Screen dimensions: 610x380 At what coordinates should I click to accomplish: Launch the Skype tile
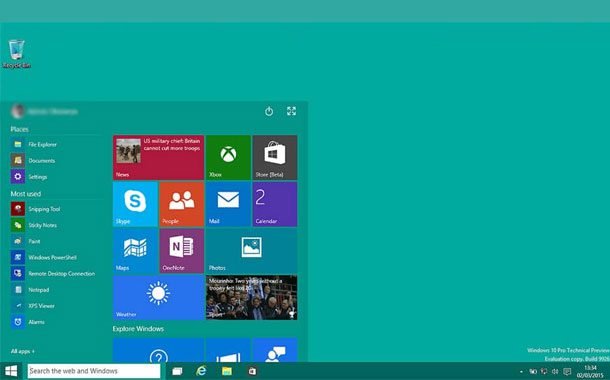(135, 204)
